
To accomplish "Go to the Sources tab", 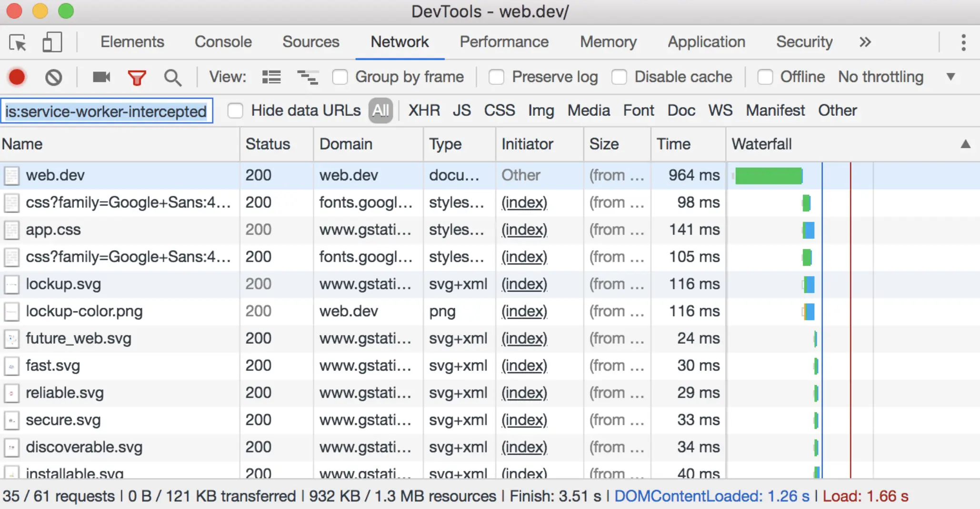I will (x=311, y=42).
